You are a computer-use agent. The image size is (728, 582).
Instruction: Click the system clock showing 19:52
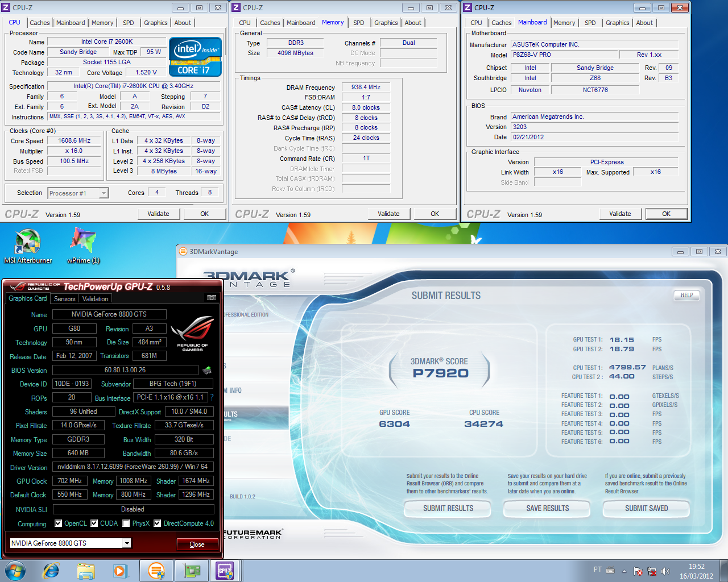click(697, 571)
